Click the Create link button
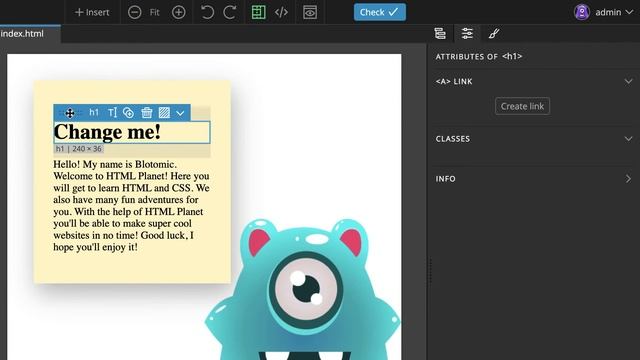This screenshot has height=360, width=640. [522, 106]
